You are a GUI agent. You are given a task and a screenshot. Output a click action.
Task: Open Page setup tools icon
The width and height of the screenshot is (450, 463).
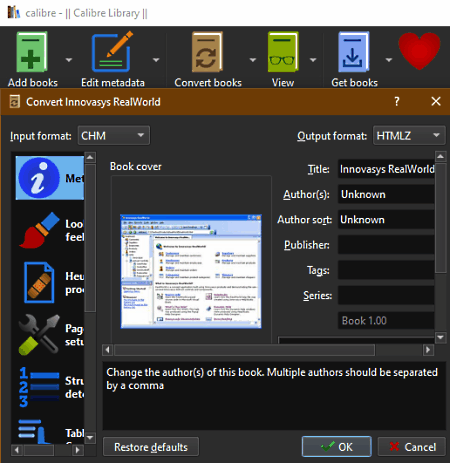(39, 334)
